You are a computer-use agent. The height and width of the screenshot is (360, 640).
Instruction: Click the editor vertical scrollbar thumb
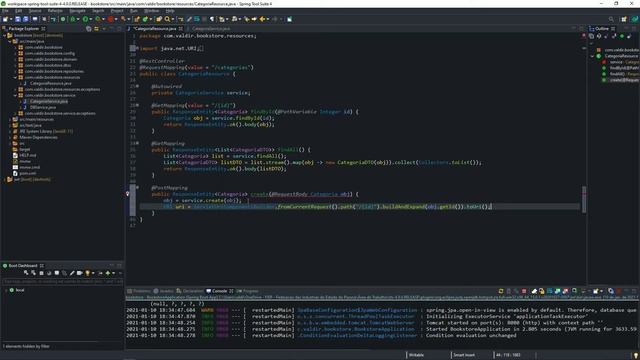click(584, 200)
